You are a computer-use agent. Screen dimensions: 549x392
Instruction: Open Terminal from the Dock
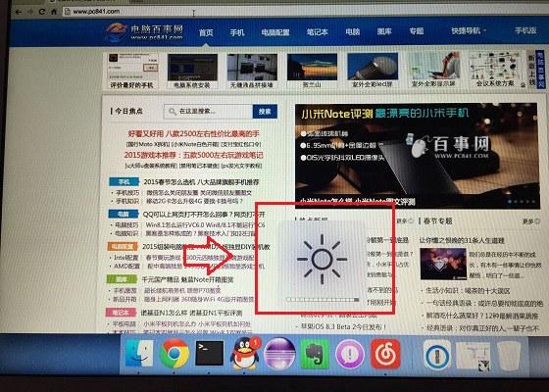[209, 353]
